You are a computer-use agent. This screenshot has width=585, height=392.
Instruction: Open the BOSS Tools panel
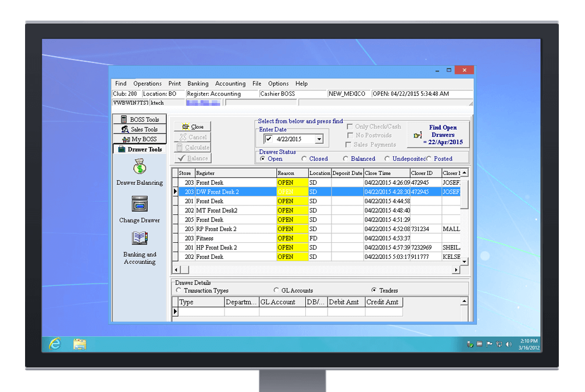pos(139,119)
